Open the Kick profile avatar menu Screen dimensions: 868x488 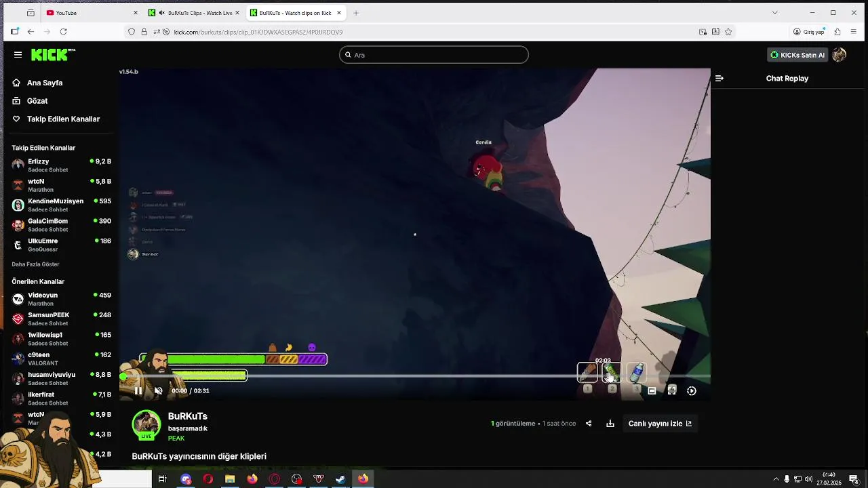coord(840,55)
